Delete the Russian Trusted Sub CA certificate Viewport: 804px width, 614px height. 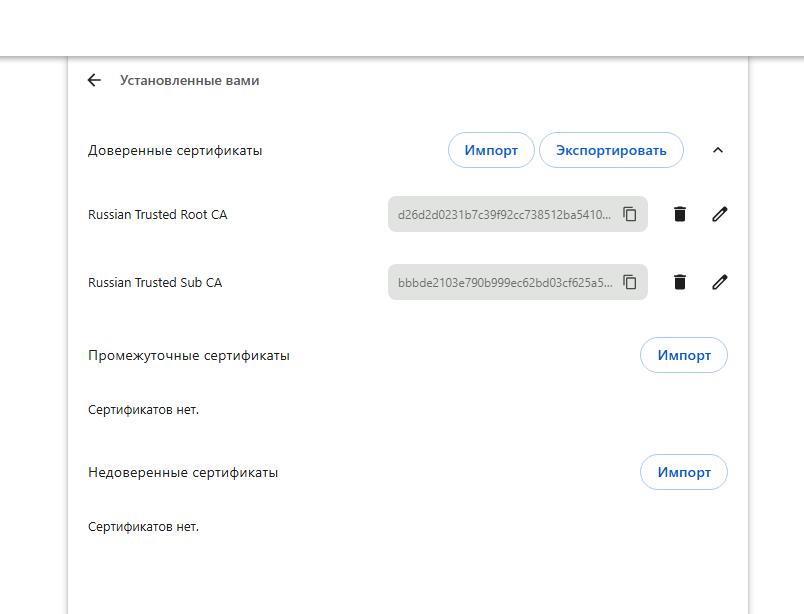(680, 282)
